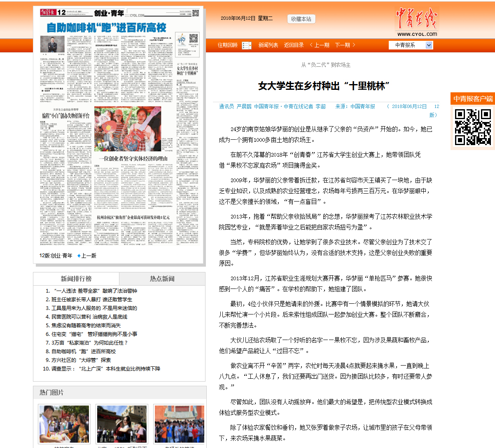
Task: Switch to the 新闻排行榜 tab
Action: (x=76, y=279)
